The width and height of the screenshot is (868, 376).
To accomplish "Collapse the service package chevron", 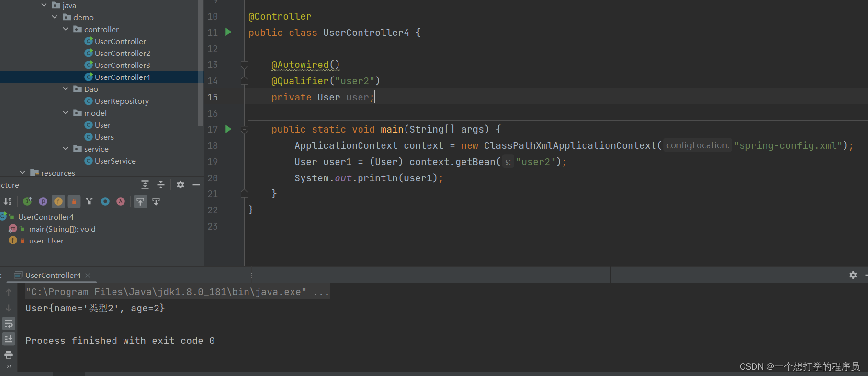I will 66,149.
